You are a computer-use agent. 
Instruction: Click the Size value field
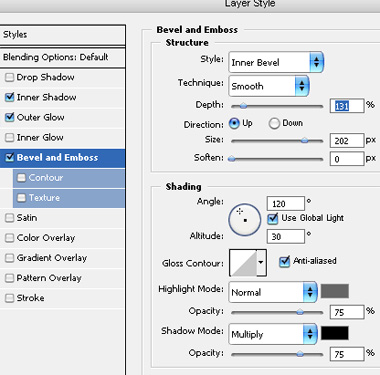click(x=347, y=140)
